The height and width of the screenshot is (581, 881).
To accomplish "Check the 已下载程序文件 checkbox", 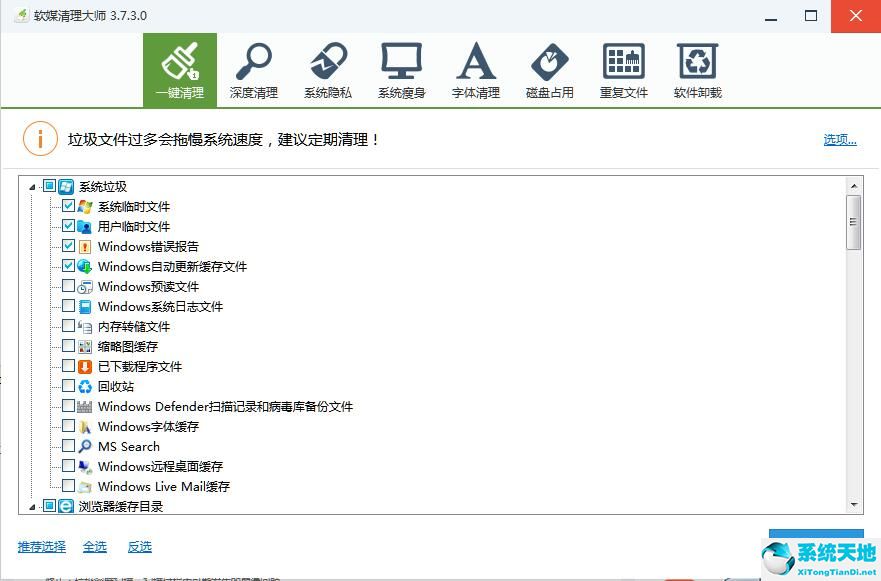I will click(x=68, y=366).
